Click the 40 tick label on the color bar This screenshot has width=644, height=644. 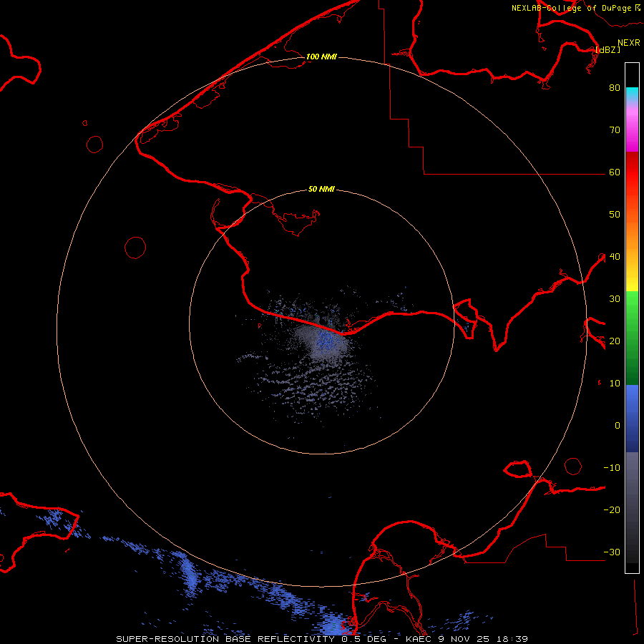point(615,256)
